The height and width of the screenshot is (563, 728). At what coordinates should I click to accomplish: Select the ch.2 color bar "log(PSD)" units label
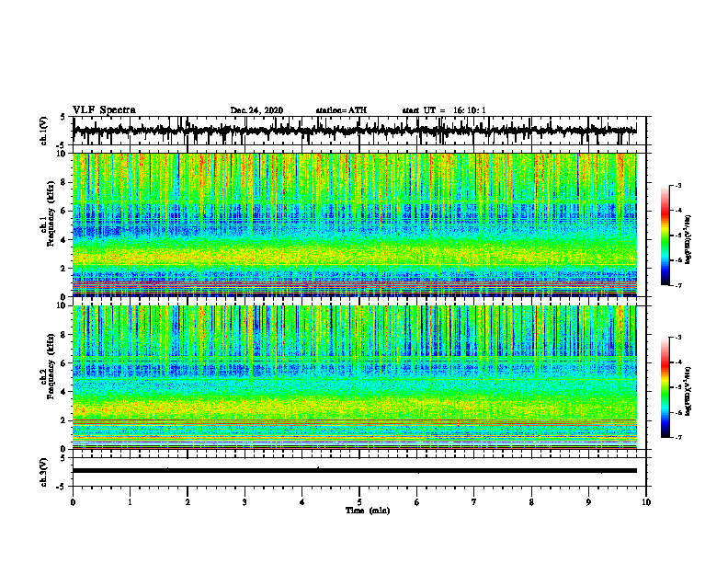coord(688,390)
